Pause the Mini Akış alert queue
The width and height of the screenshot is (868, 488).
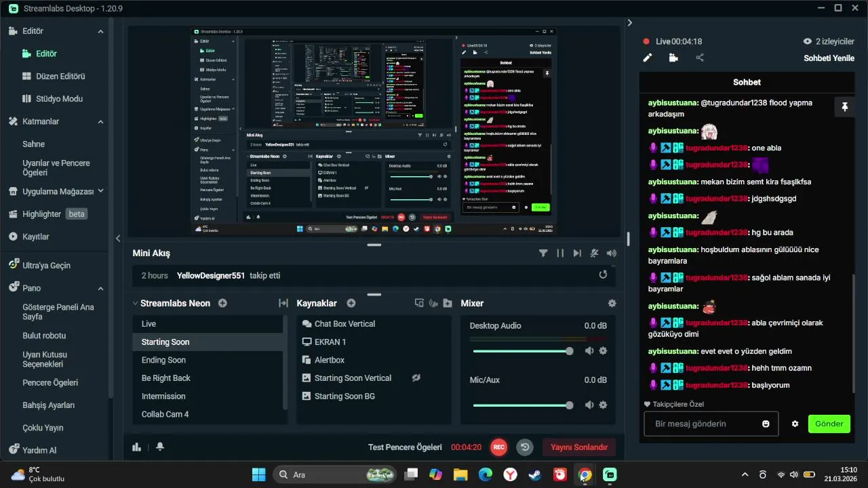(560, 253)
